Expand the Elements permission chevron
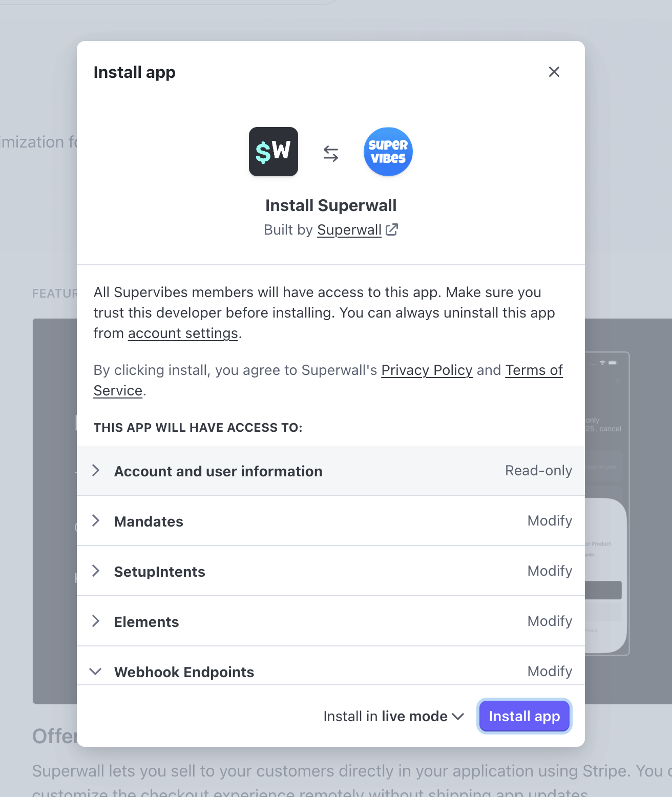 click(96, 621)
